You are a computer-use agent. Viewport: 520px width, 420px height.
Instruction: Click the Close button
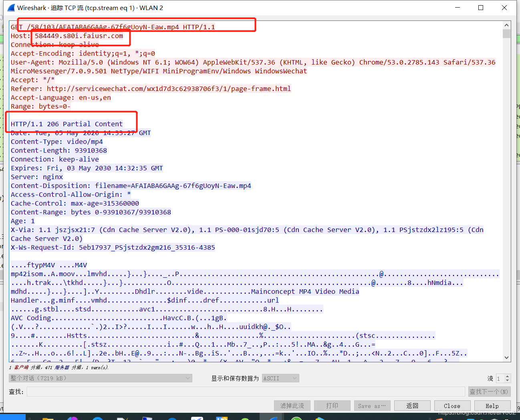tap(452, 406)
